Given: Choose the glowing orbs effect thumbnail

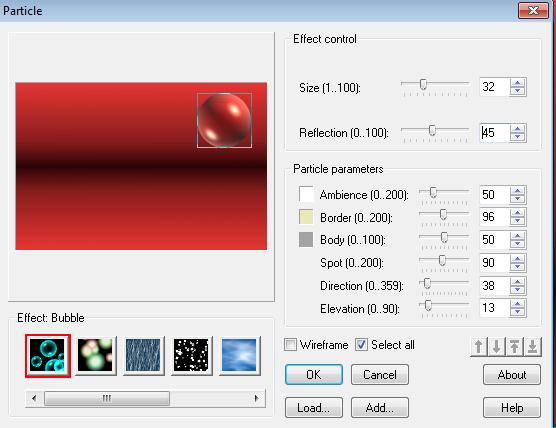Looking at the screenshot, I should coord(96,356).
